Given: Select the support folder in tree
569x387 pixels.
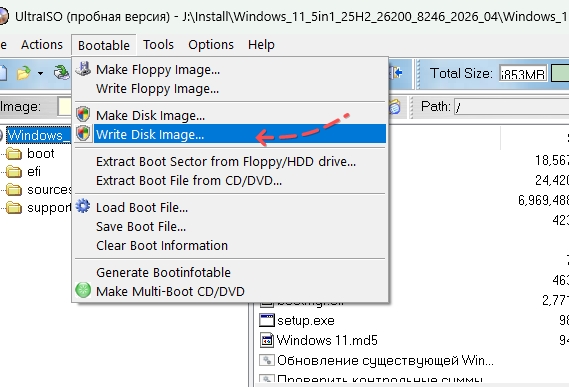Looking at the screenshot, I should [49, 208].
